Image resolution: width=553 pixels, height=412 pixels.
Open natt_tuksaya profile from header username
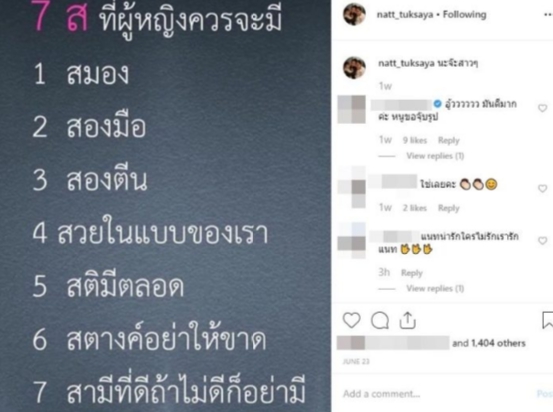[x=405, y=14]
